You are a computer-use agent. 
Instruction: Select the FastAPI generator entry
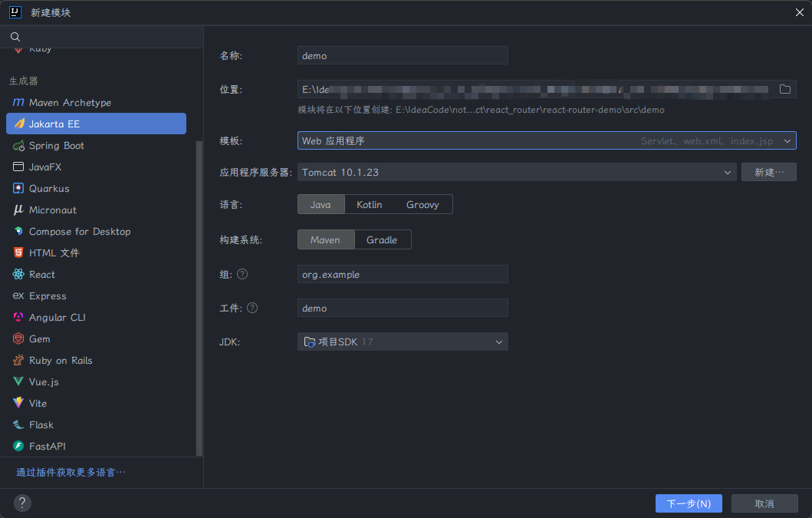point(96,446)
